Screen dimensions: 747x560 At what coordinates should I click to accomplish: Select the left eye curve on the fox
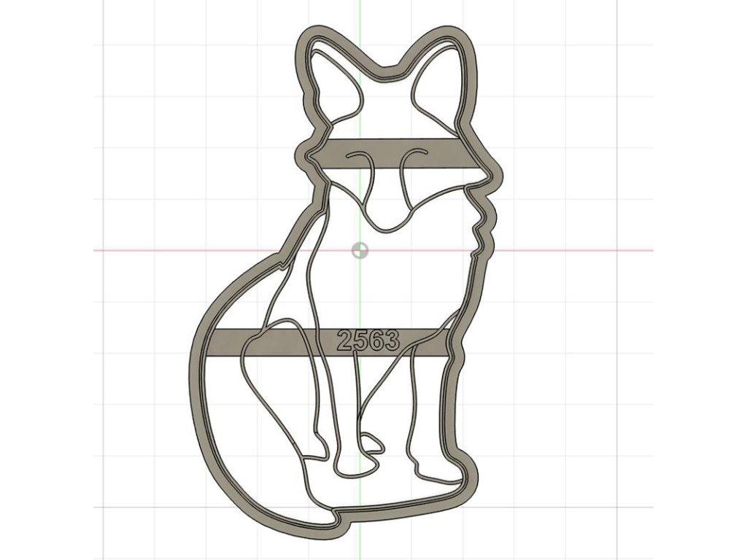pyautogui.click(x=357, y=155)
